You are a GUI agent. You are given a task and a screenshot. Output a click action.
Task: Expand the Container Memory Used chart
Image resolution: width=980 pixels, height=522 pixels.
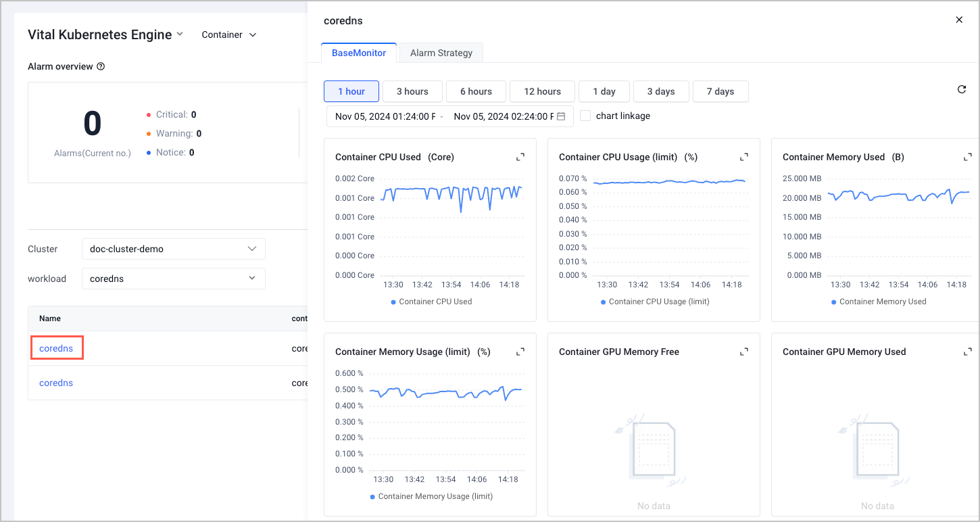click(x=968, y=157)
